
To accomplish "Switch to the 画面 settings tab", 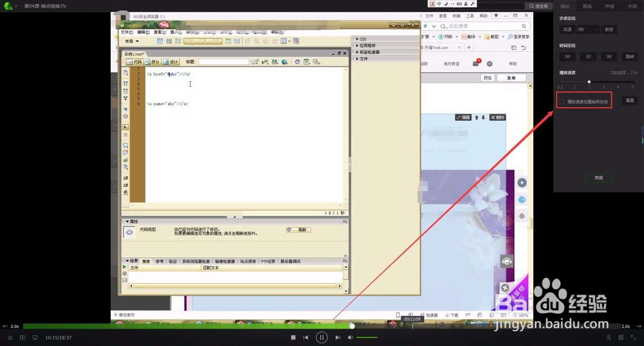I will 587,6.
